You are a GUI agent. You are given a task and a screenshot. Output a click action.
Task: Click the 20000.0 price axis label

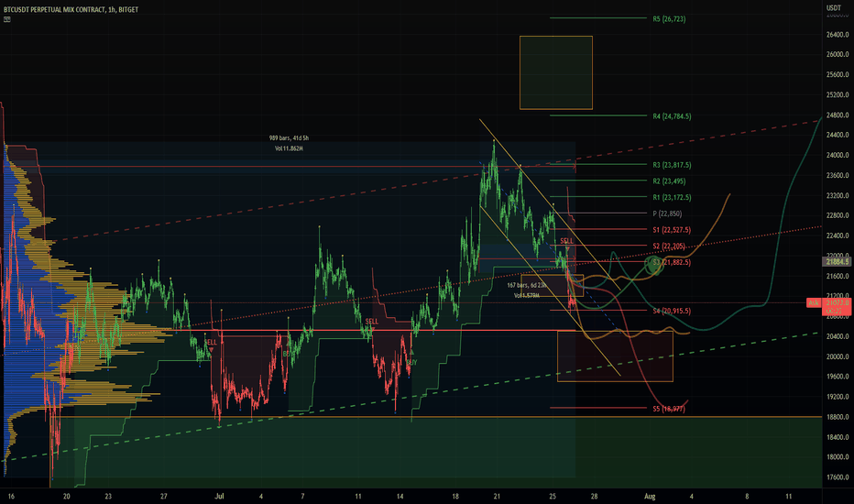pyautogui.click(x=838, y=356)
